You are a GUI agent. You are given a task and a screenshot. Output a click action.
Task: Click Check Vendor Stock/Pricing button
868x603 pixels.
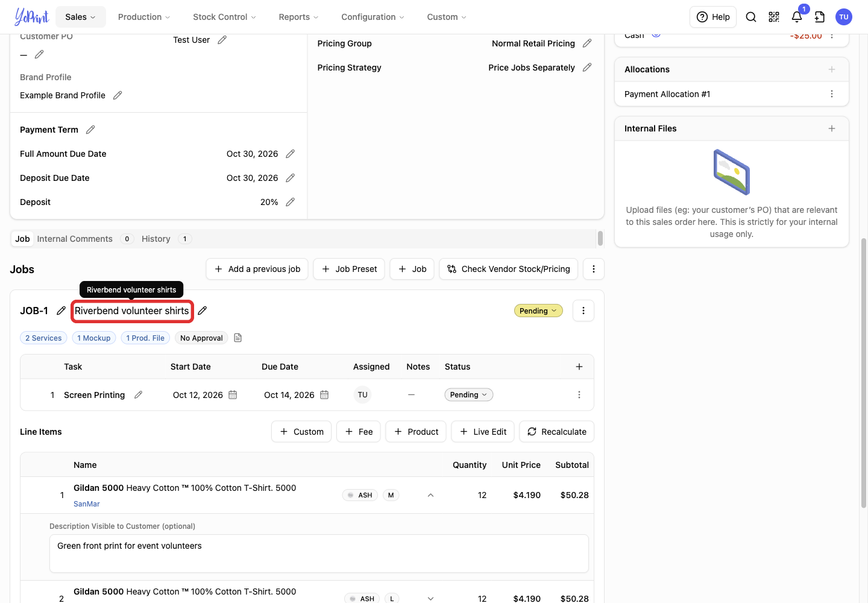509,269
